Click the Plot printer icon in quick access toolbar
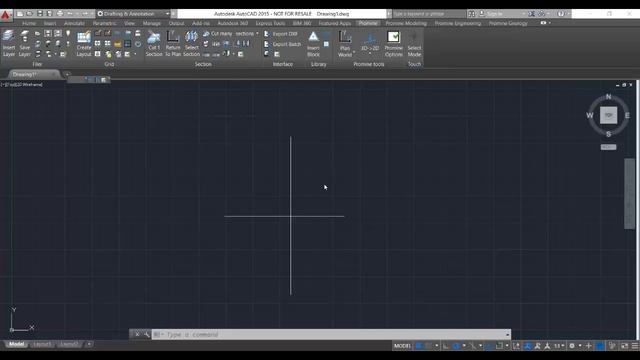Image resolution: width=640 pixels, height=360 pixels. tap(60, 13)
